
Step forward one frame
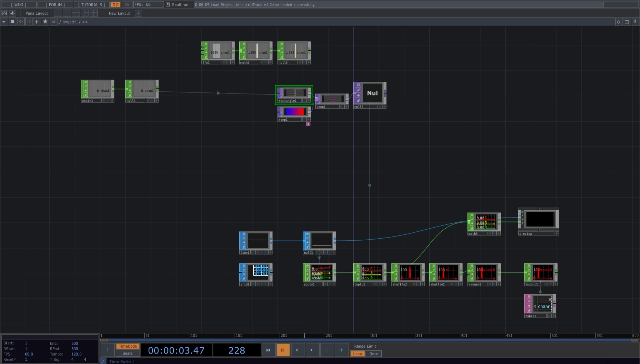tap(311, 350)
